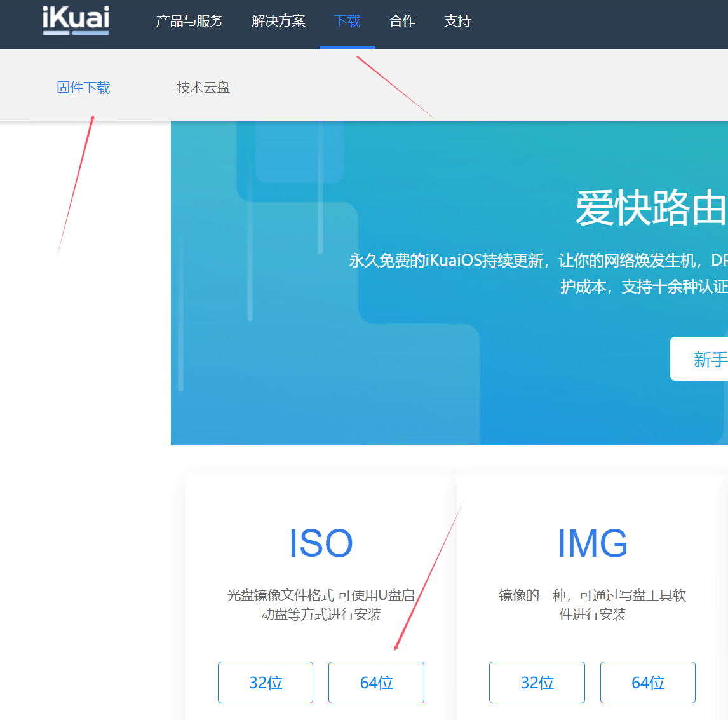Download IMG 32位 firmware

pos(537,683)
